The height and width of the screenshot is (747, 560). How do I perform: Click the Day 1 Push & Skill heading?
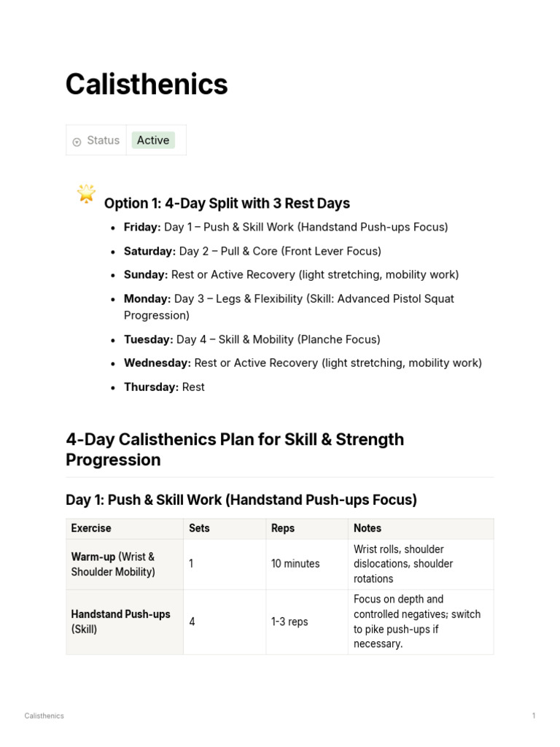pyautogui.click(x=241, y=500)
